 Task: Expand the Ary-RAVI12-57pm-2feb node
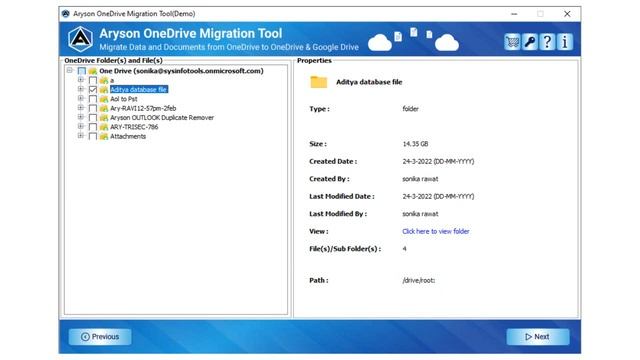81,108
